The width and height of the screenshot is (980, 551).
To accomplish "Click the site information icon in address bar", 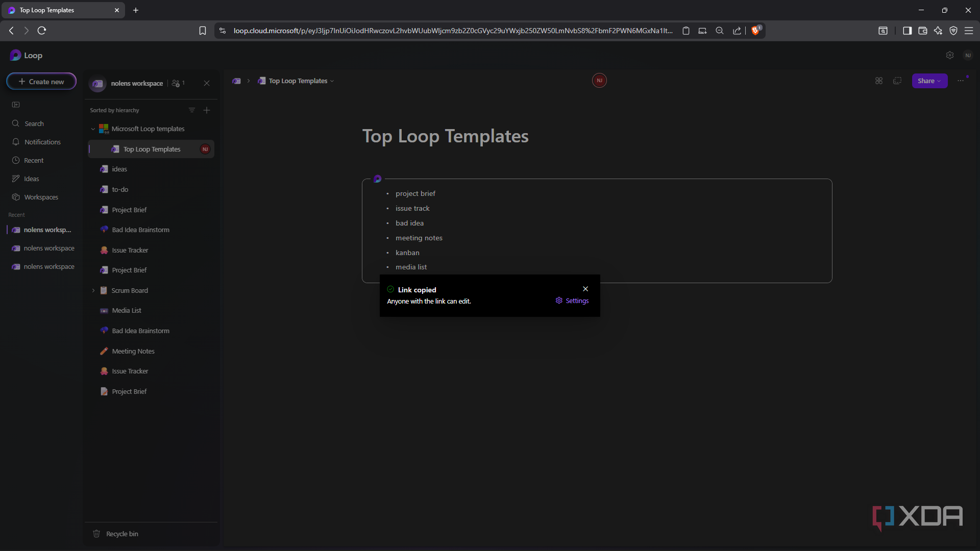I will coord(223,31).
